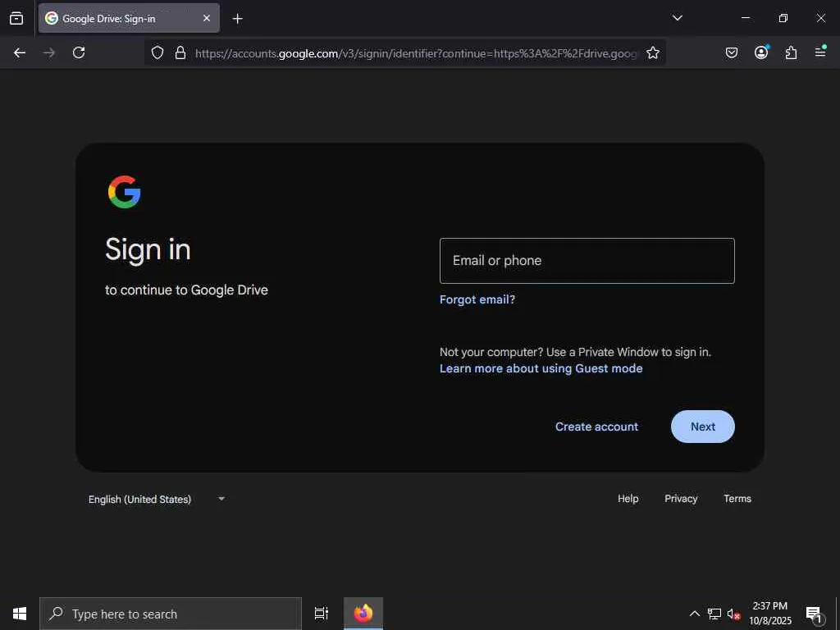Focus the address bar URL
This screenshot has height=630, width=840.
tap(416, 53)
